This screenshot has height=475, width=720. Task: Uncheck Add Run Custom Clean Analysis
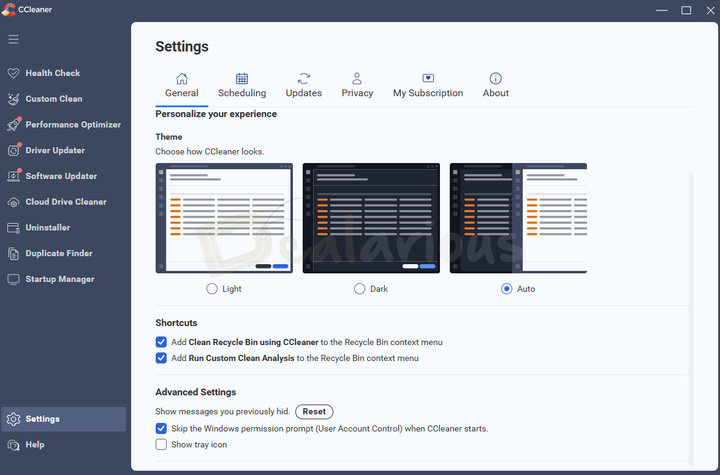tap(161, 358)
